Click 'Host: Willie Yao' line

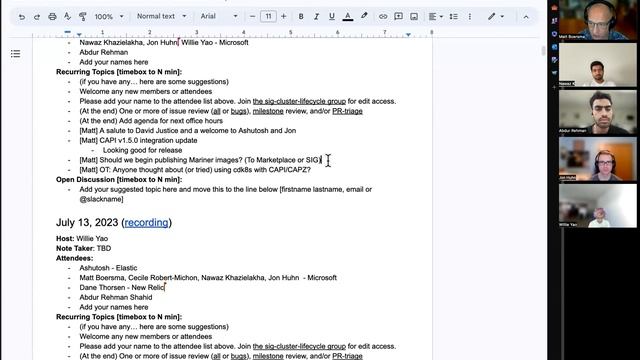82,238
